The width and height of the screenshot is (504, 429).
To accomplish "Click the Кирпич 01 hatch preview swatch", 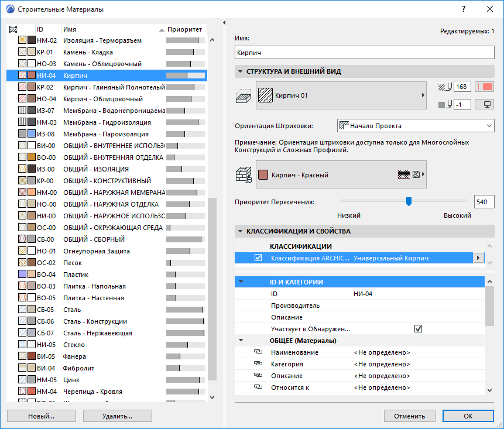I will 265,95.
